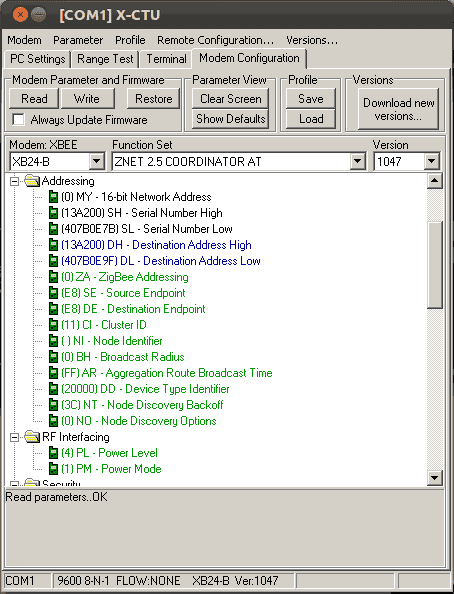This screenshot has height=594, width=454.
Task: Open the Version 1047 dropdown
Action: pos(431,162)
